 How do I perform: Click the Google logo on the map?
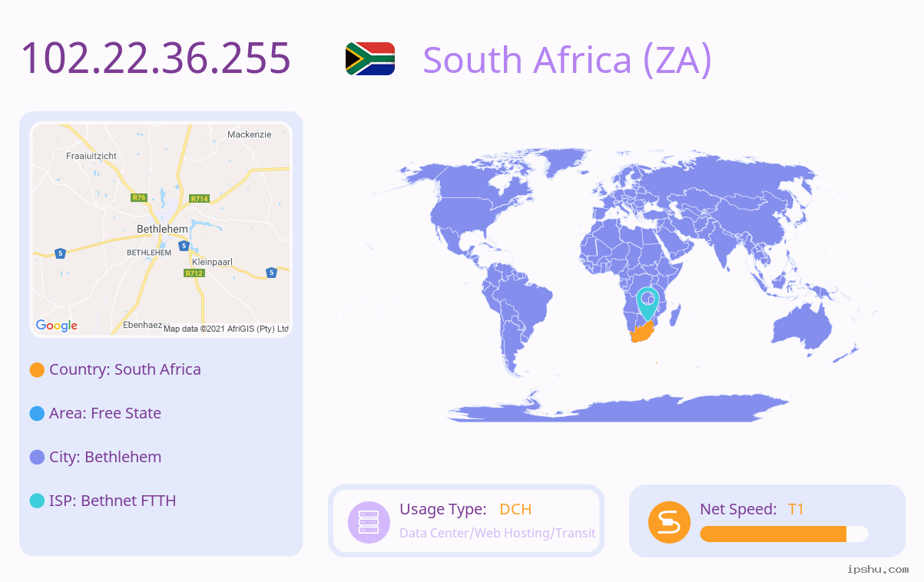[57, 326]
